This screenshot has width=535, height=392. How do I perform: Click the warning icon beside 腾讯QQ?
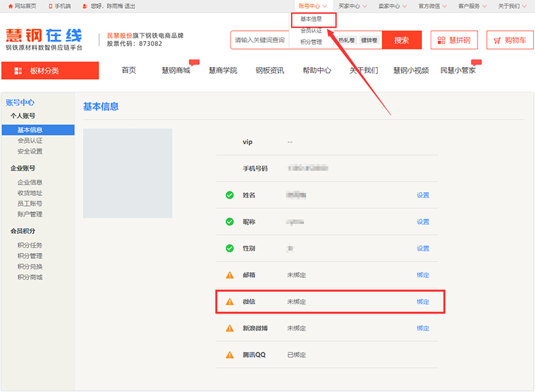[229, 355]
